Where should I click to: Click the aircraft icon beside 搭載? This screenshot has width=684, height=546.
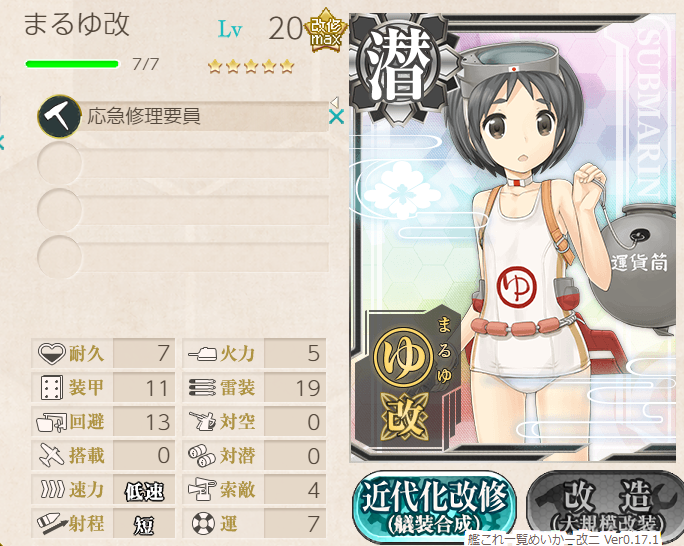coord(51,455)
